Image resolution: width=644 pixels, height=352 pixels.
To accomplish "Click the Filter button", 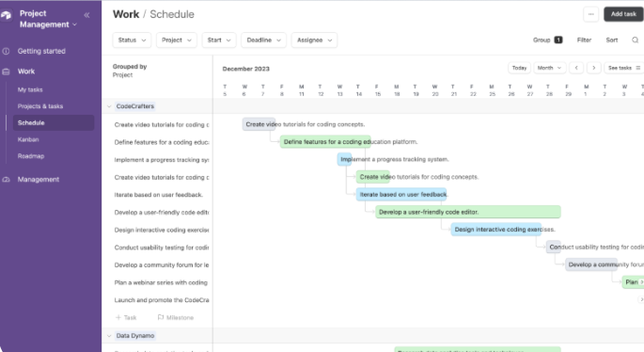I will [584, 40].
